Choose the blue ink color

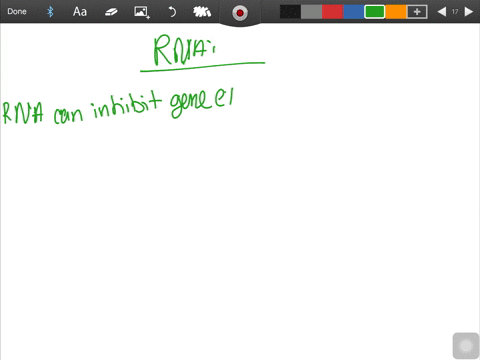tap(353, 12)
